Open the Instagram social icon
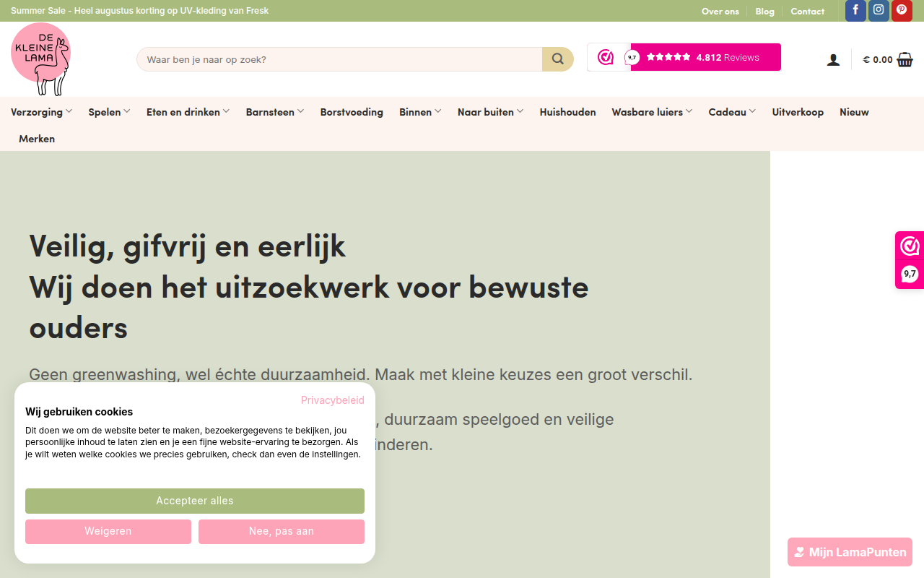This screenshot has height=578, width=924. click(x=879, y=11)
